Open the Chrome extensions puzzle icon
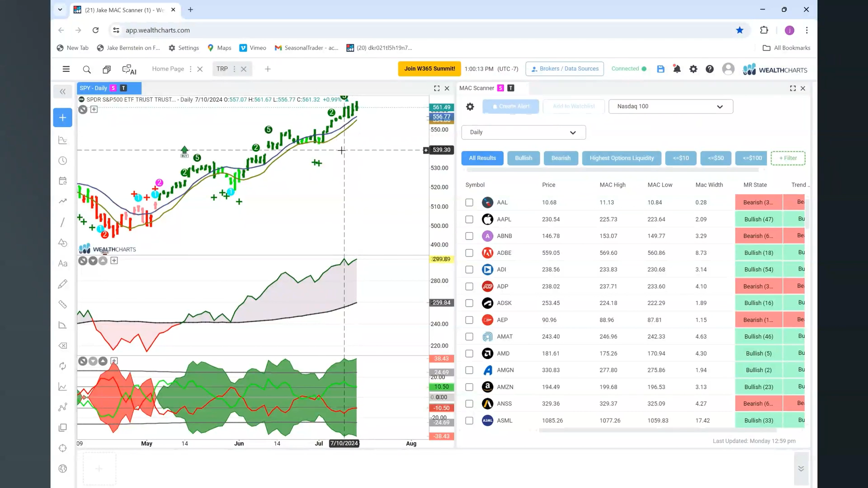 764,30
